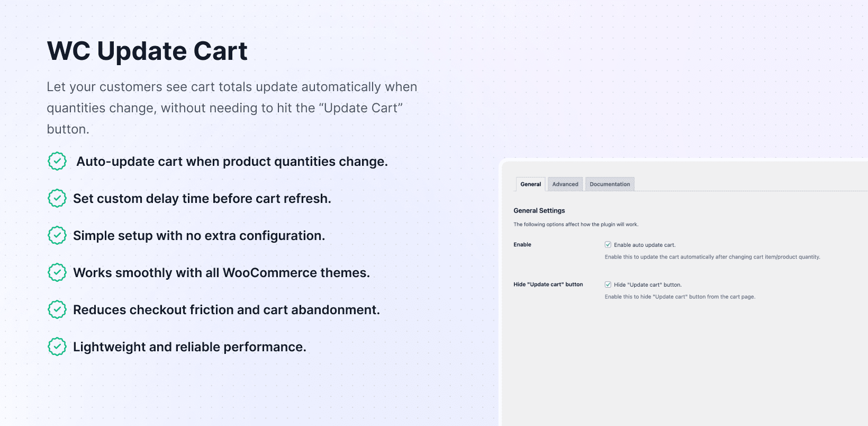This screenshot has width=868, height=426.
Task: Open the Documentation tab
Action: [610, 184]
